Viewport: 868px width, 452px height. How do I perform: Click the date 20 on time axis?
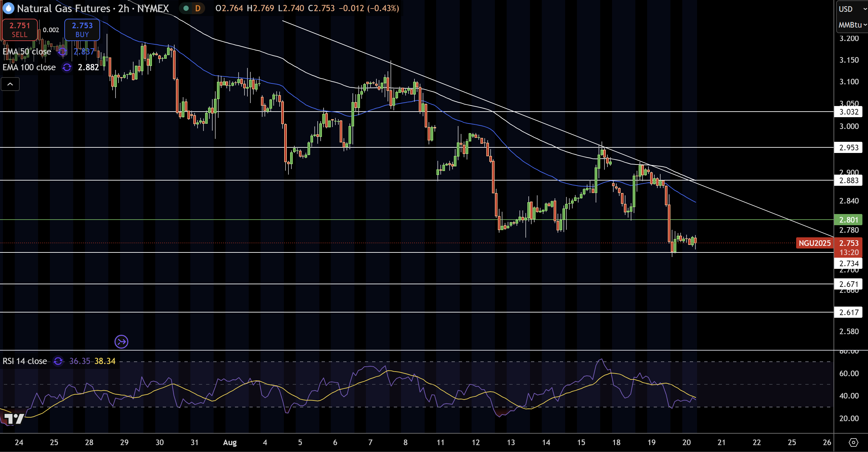687,442
